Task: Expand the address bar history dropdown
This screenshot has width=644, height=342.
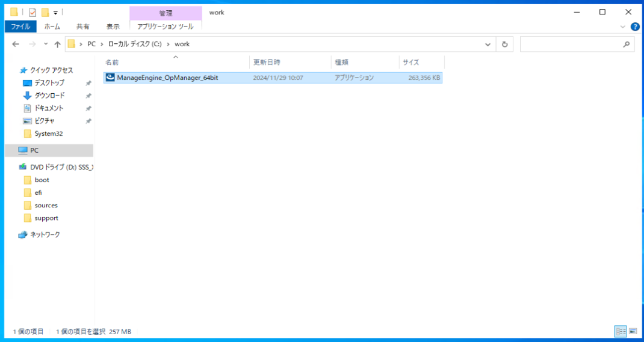Action: click(488, 44)
